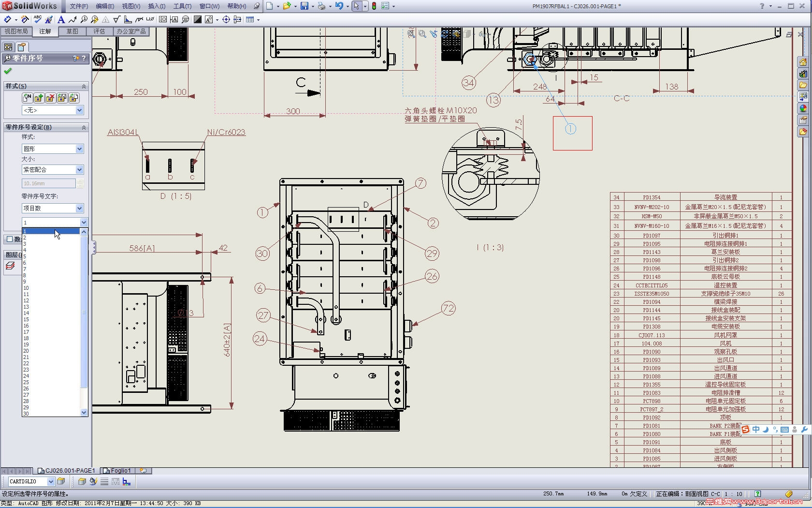
Task: Collapse the 样式(S) section
Action: [x=84, y=86]
